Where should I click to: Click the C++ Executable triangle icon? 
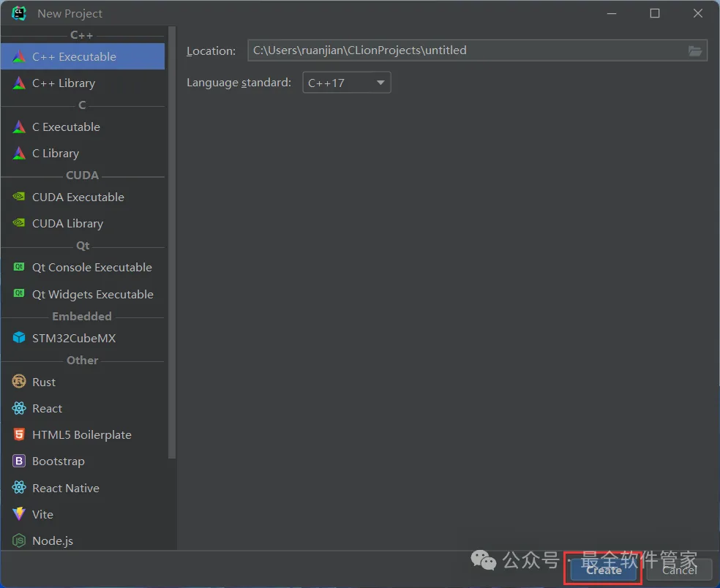coord(19,56)
